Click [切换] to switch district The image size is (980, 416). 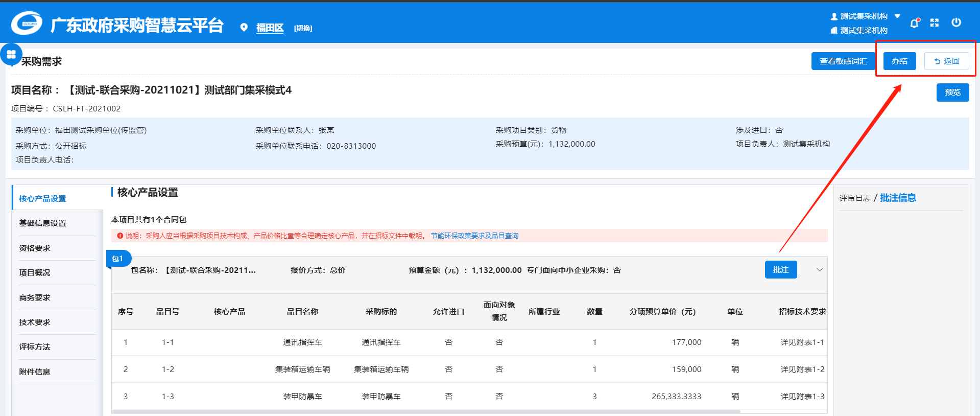coord(303,28)
